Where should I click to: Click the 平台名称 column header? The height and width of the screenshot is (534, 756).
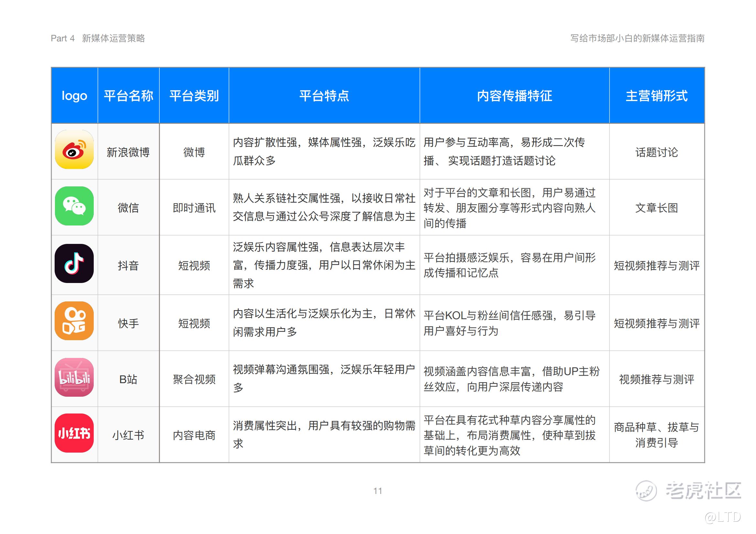[128, 96]
